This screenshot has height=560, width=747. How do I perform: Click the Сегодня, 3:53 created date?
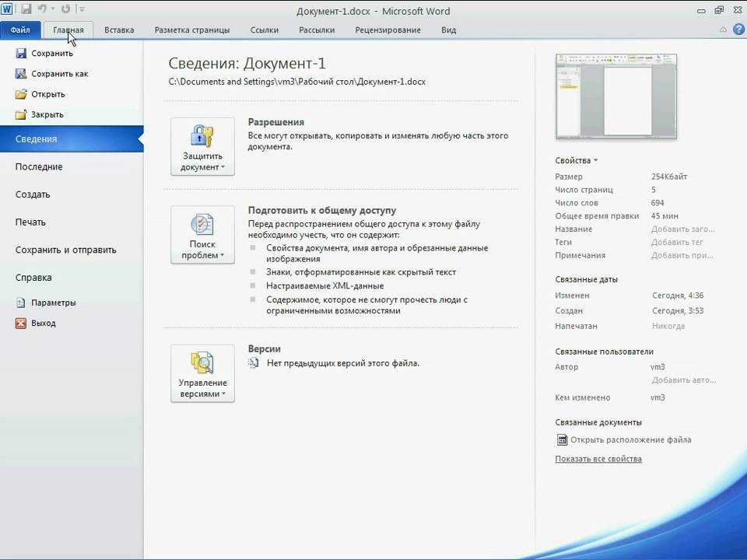click(x=678, y=311)
